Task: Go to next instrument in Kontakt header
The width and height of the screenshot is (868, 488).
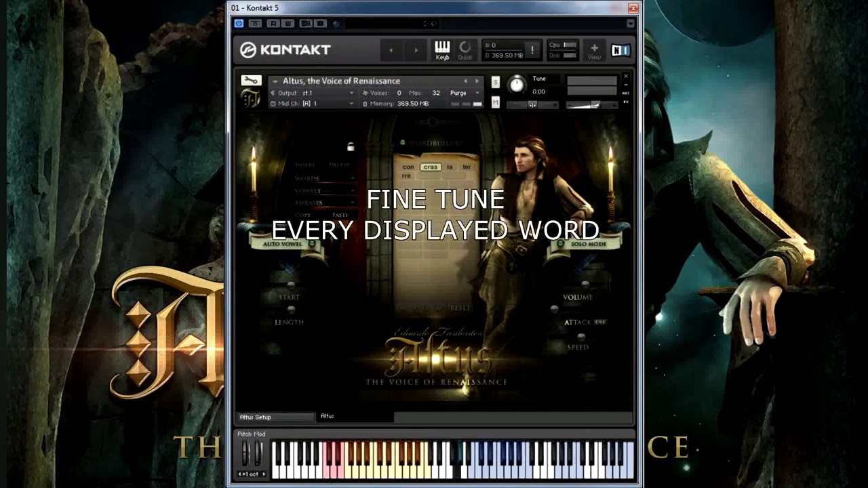Action: tap(416, 49)
